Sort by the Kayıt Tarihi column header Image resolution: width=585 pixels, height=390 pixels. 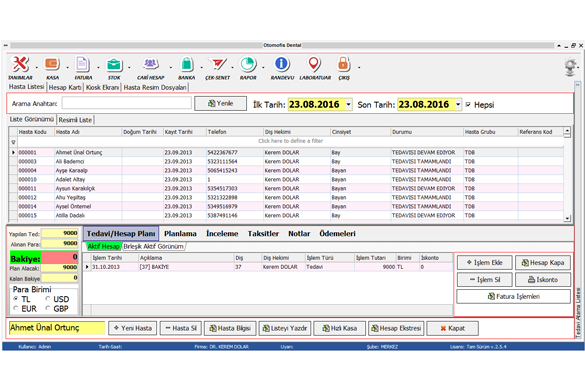(x=184, y=132)
